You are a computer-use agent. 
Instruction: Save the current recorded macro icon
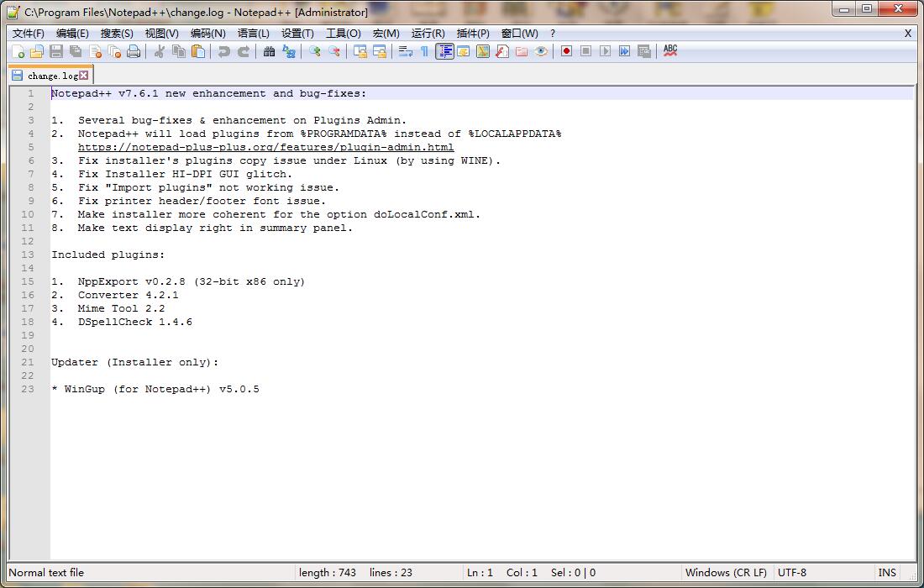[x=644, y=52]
